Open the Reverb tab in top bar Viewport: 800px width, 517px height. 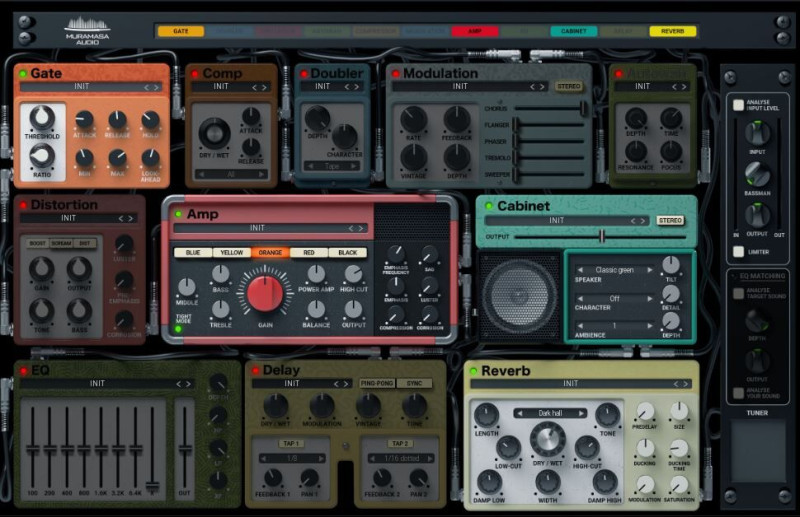pyautogui.click(x=672, y=31)
